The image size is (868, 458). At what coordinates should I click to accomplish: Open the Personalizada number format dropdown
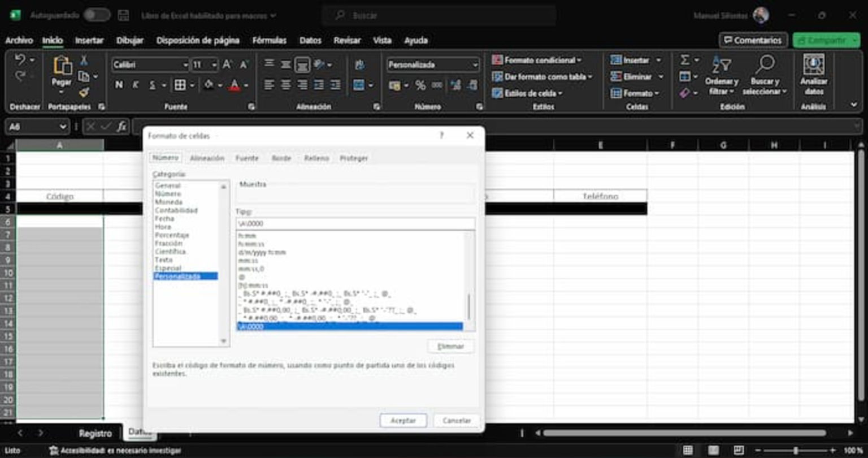(x=475, y=65)
